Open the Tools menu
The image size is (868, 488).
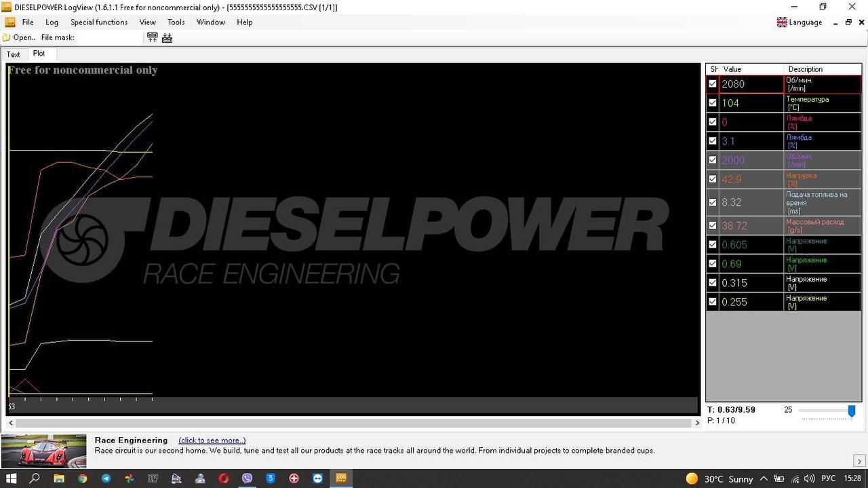(x=176, y=22)
